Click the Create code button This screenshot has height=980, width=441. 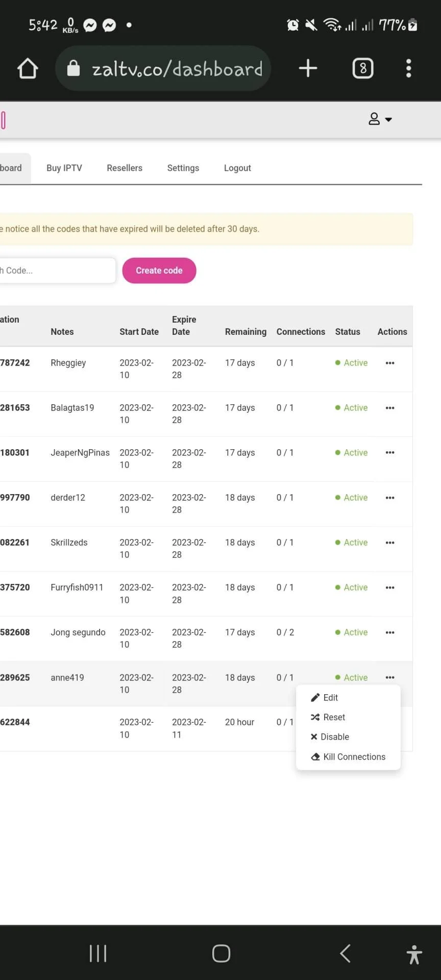(159, 271)
